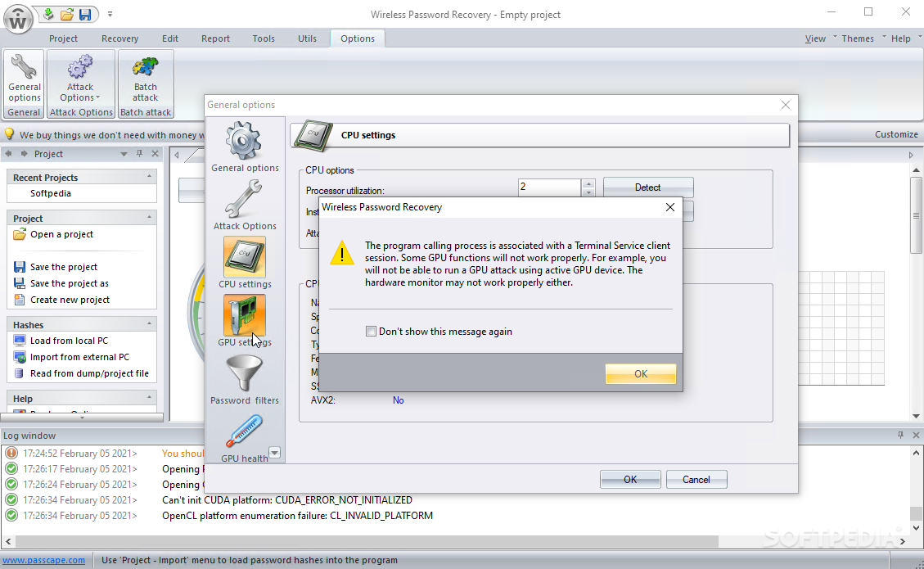924x569 pixels.
Task: Collapse the Help section
Action: coord(149,397)
